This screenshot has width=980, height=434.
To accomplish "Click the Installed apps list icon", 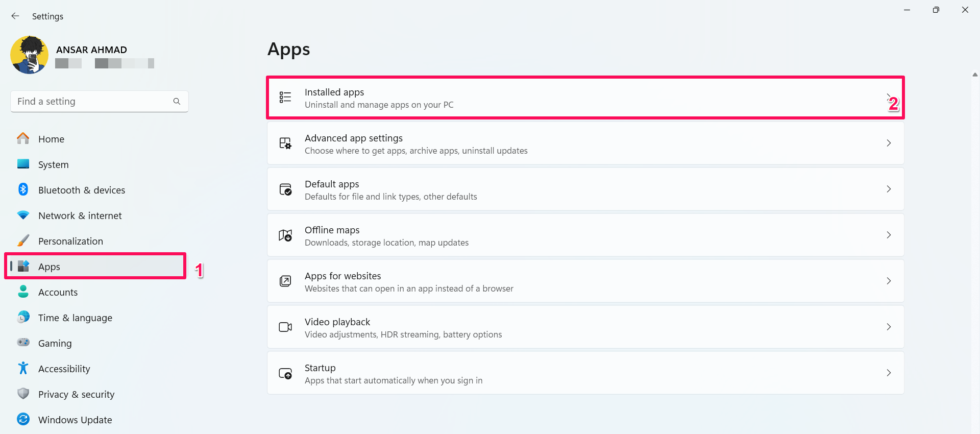I will [x=285, y=97].
